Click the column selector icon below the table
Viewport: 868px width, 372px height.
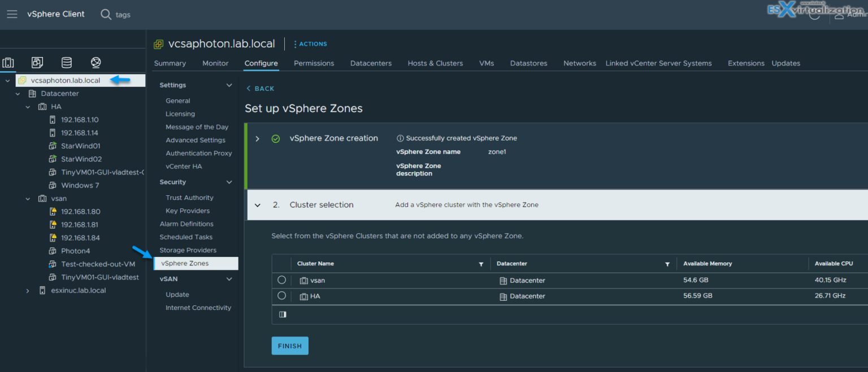point(283,314)
